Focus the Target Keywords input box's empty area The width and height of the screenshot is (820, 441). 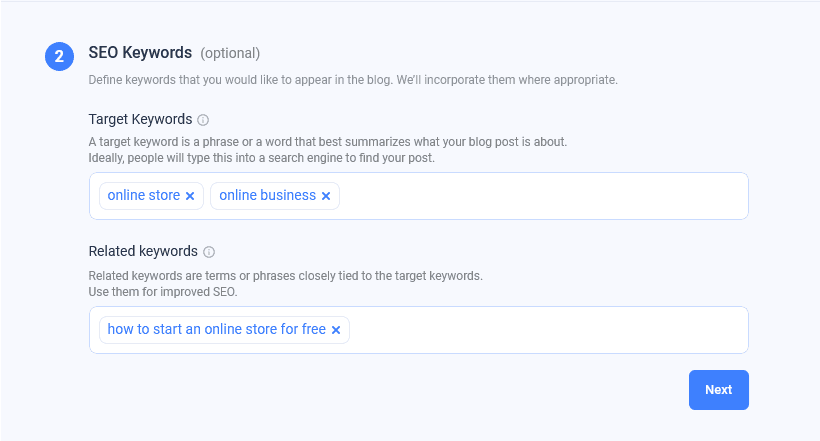point(540,196)
